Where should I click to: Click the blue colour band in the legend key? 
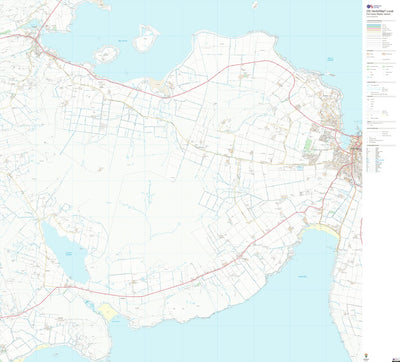click(x=374, y=24)
